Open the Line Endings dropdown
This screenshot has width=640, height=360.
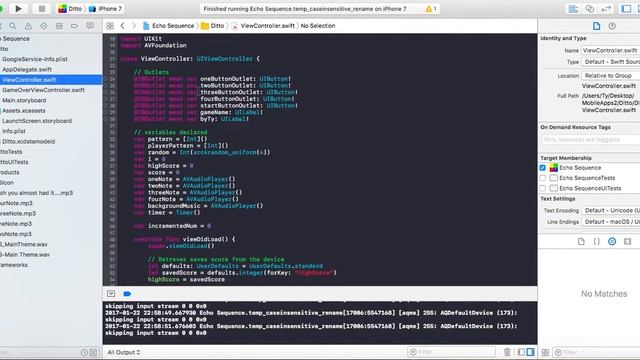coord(611,222)
